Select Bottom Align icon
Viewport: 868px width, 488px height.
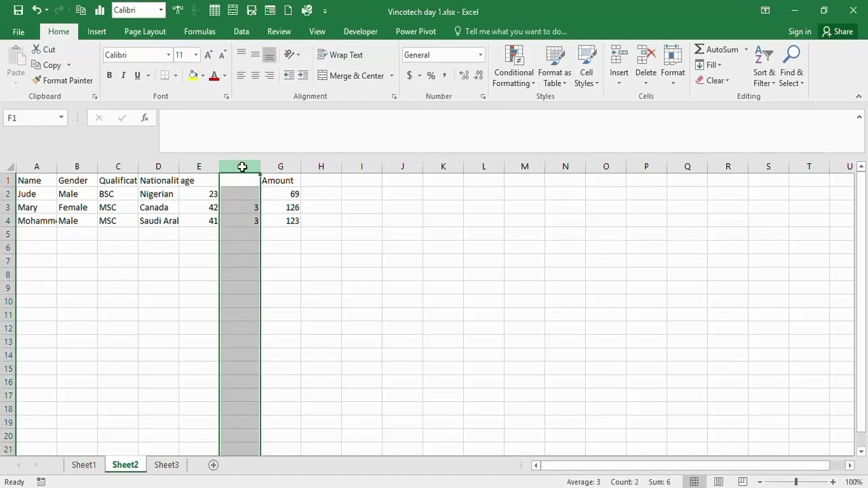pos(269,55)
